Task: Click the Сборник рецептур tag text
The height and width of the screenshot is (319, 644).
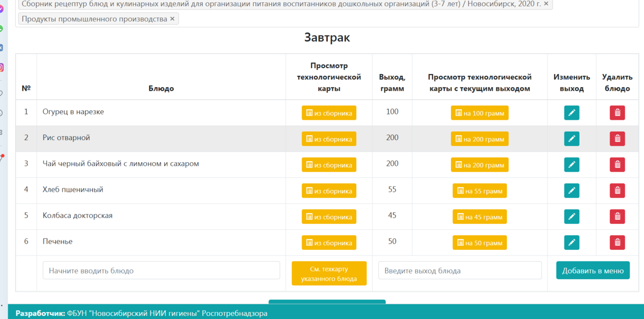Action: [x=281, y=4]
